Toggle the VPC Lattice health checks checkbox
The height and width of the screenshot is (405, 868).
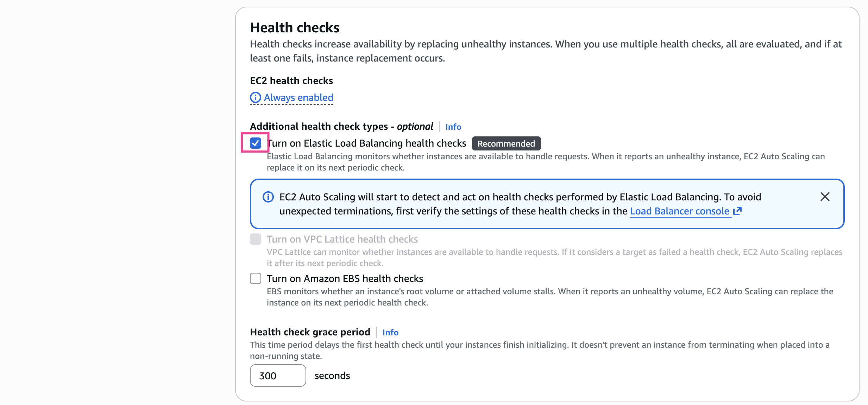256,239
